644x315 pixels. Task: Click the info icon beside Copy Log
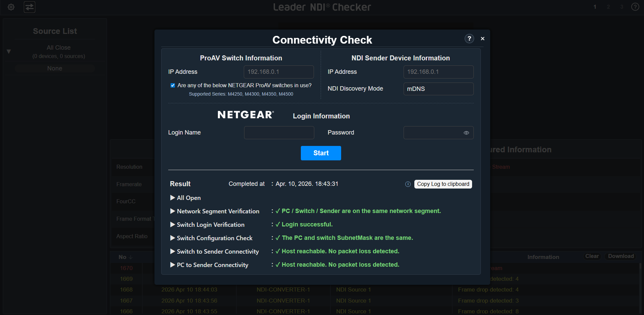point(408,184)
